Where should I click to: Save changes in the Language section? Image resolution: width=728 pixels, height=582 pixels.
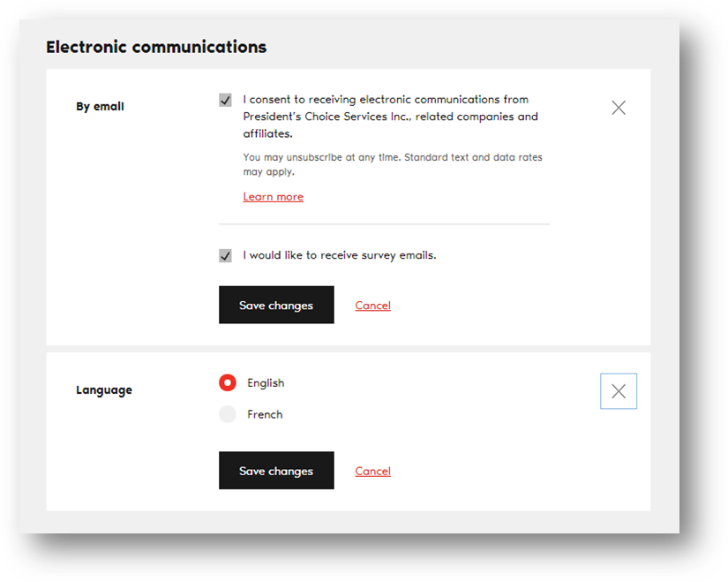[x=276, y=470]
